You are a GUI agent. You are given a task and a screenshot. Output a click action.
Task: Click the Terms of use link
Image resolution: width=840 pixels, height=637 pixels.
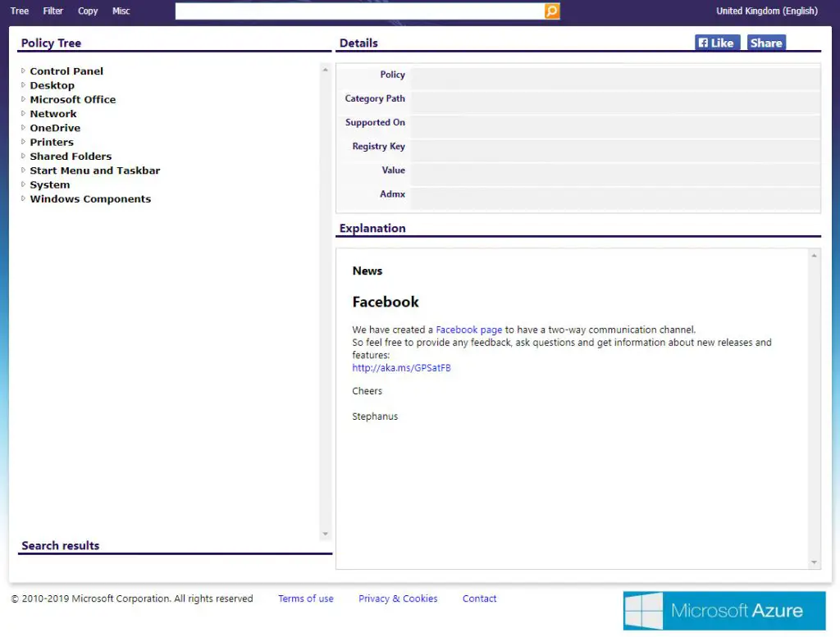(305, 598)
